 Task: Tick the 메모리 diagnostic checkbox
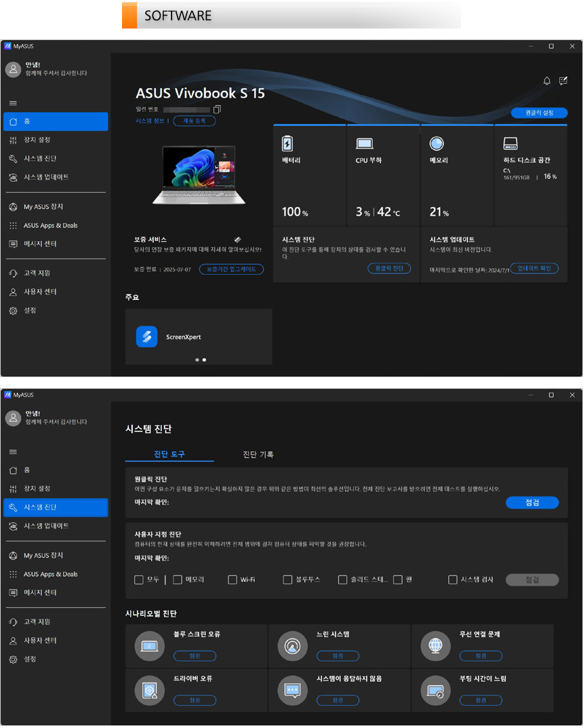pos(177,580)
